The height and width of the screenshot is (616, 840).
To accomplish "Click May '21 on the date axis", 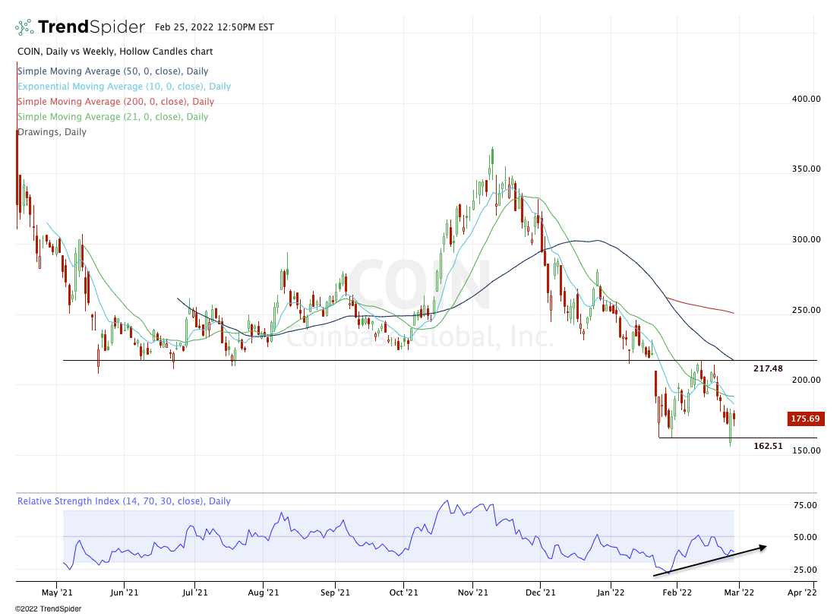I will pos(57,590).
